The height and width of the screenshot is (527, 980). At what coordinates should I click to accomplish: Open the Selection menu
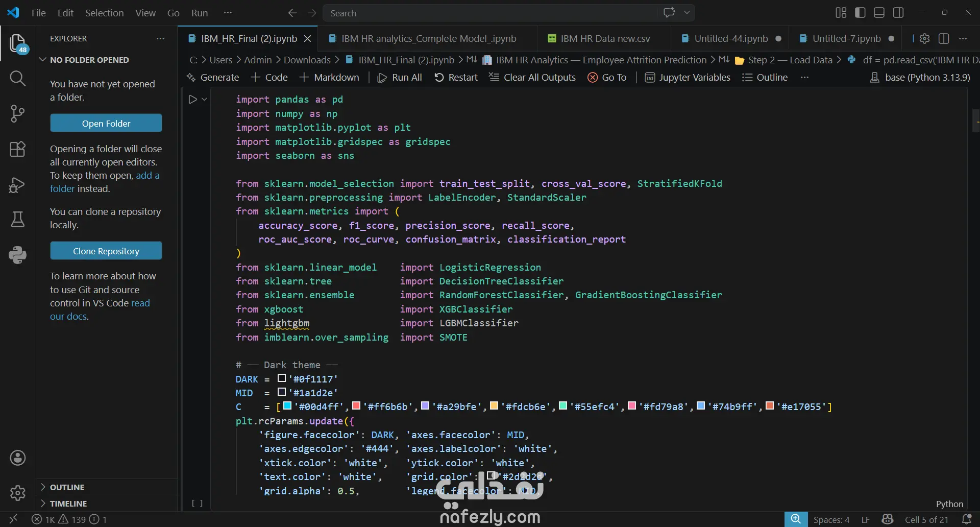104,13
